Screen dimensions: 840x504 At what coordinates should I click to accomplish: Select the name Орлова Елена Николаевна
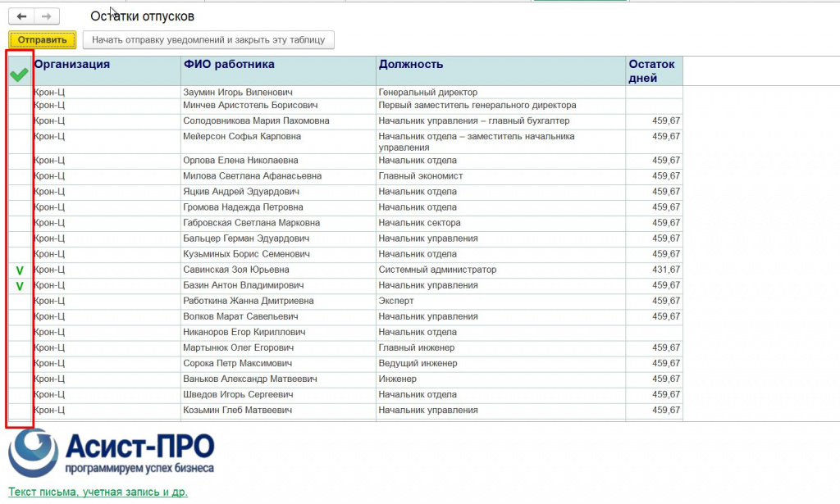[240, 161]
